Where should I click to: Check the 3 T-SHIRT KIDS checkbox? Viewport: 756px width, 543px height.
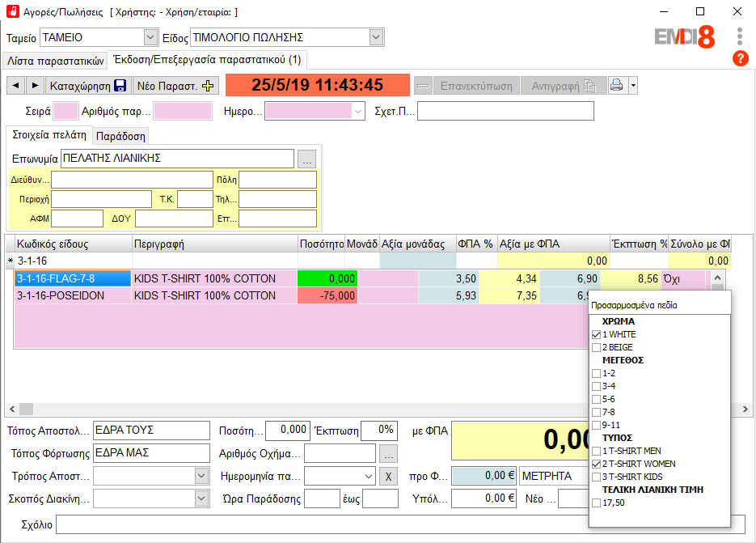(x=597, y=477)
